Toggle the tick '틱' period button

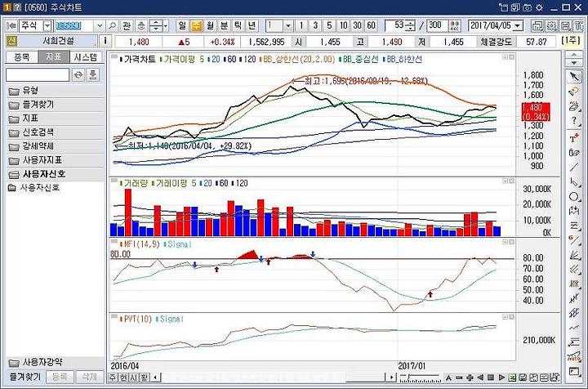238,25
